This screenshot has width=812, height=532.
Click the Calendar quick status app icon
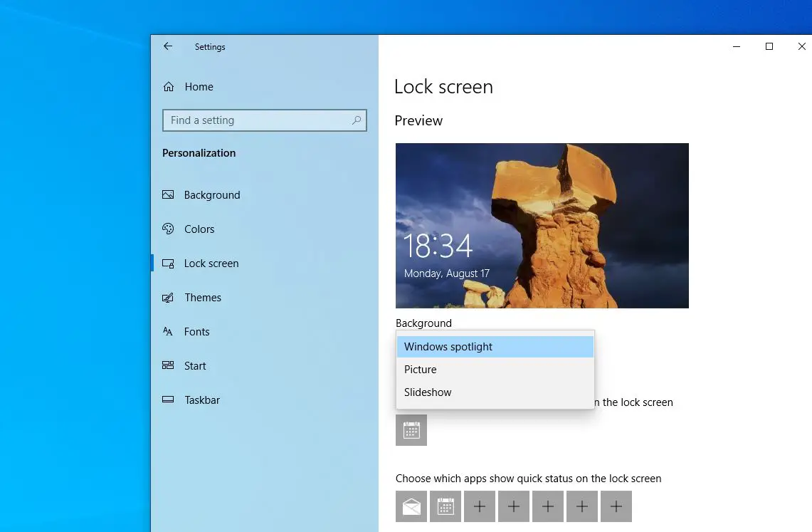[445, 506]
